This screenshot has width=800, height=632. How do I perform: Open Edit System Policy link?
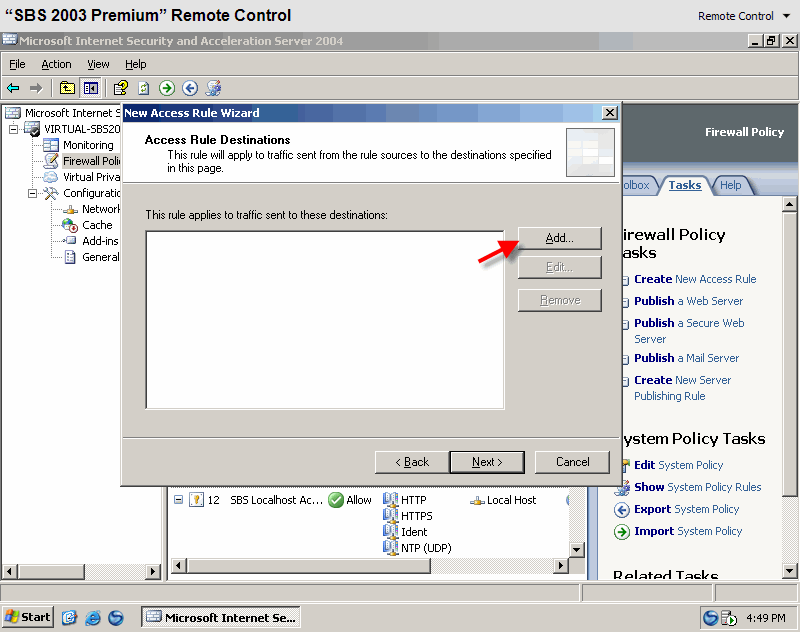679,465
